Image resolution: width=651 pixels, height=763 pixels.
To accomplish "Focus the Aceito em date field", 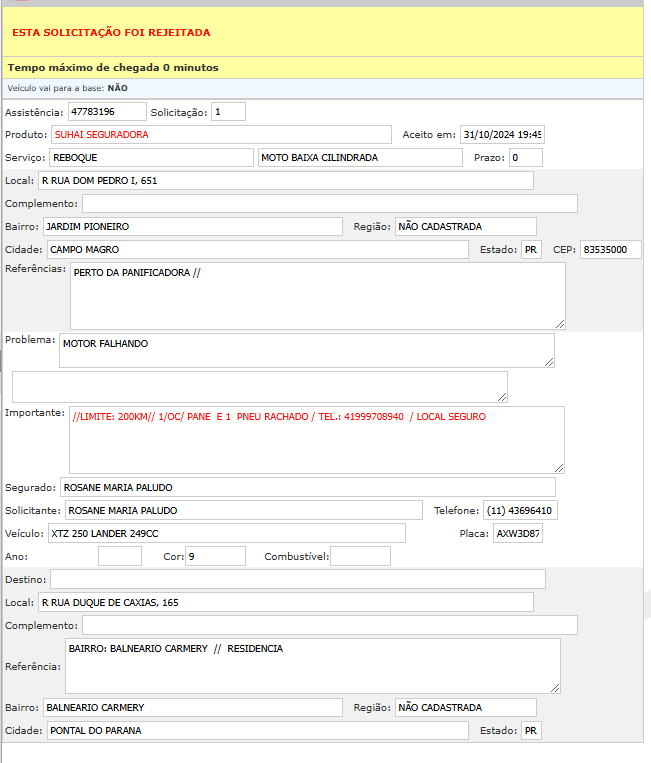I will [x=502, y=135].
